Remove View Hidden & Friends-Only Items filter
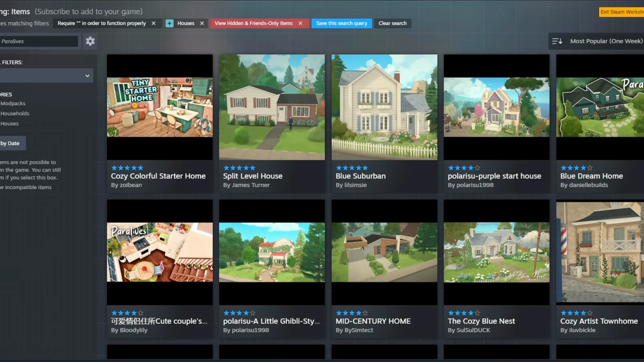644x362 pixels. coord(300,23)
